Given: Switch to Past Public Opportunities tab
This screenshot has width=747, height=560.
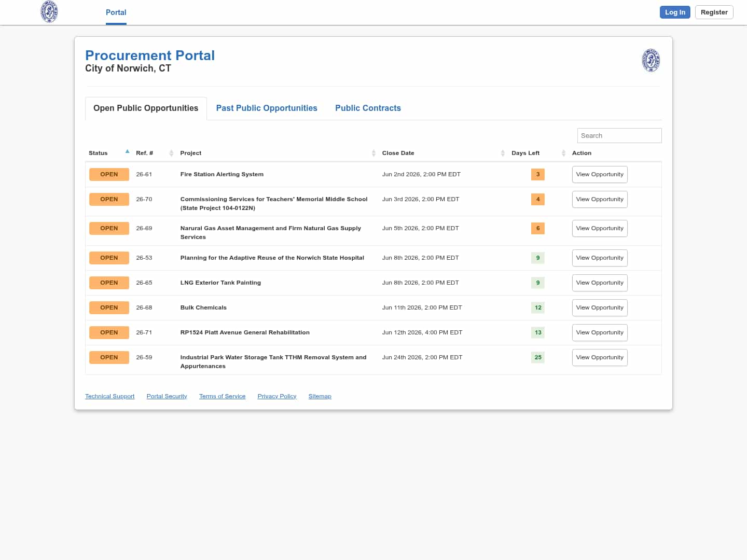Looking at the screenshot, I should (267, 108).
